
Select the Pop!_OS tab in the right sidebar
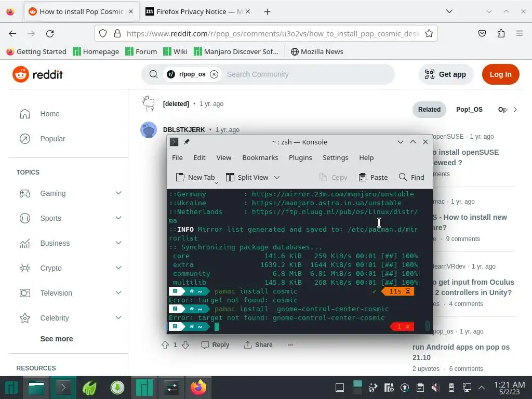coord(469,110)
